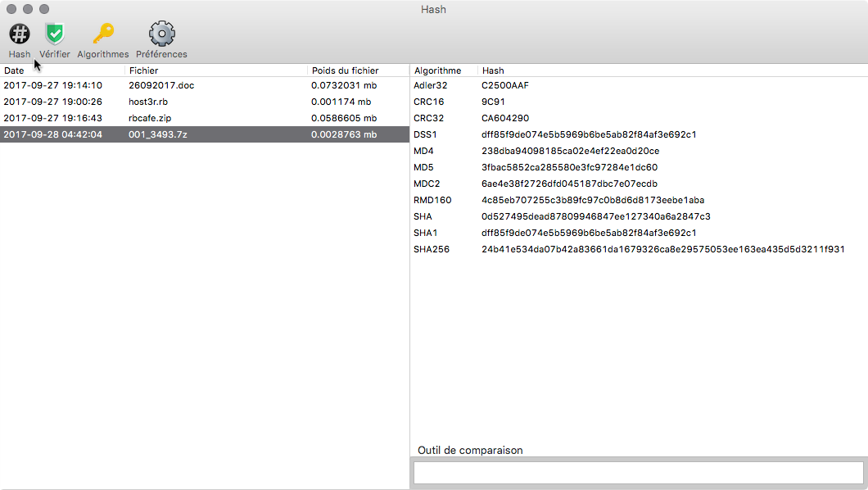
Task: Select the host3r.rb file row
Action: point(205,102)
